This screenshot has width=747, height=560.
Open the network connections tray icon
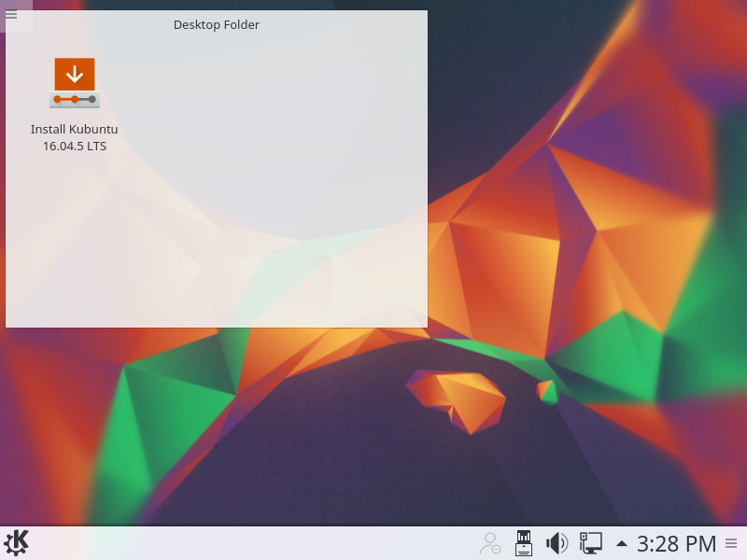(589, 542)
